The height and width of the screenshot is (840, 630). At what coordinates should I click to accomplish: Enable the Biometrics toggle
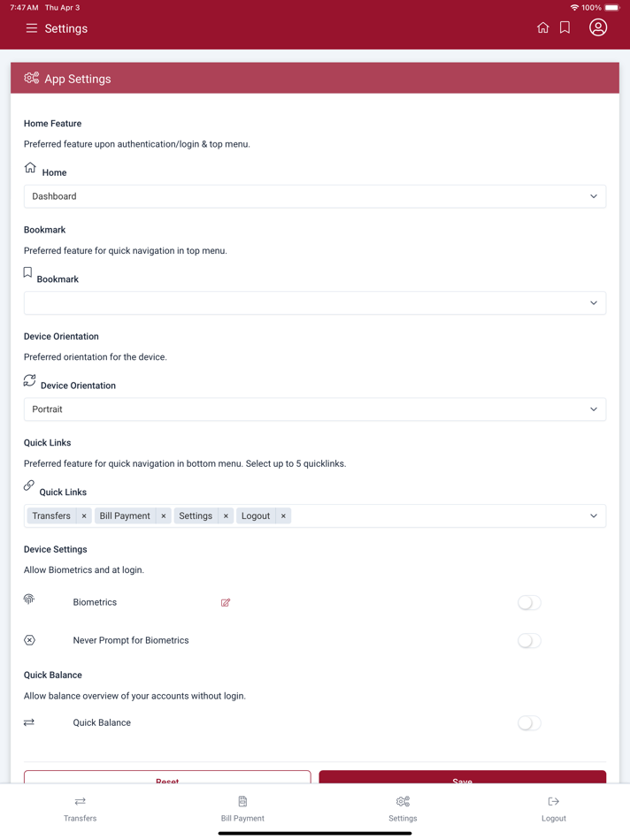pos(529,603)
